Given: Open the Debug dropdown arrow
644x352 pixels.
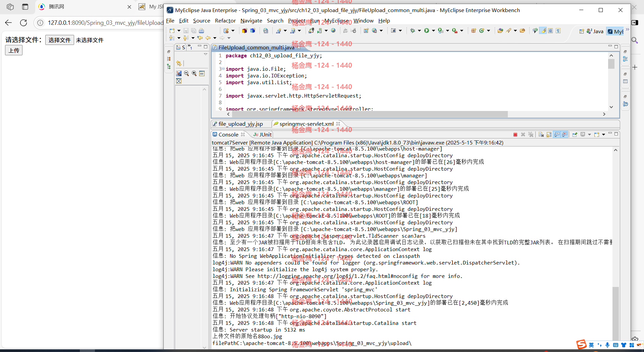Looking at the screenshot, I should tap(419, 31).
